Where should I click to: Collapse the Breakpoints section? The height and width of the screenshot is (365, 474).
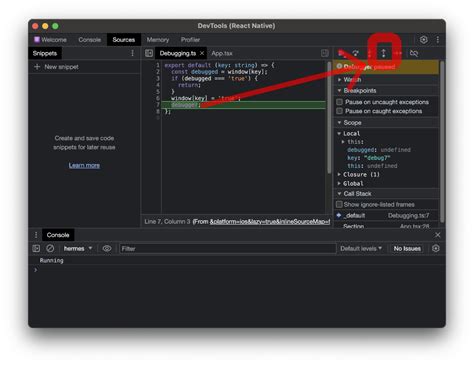coord(339,91)
